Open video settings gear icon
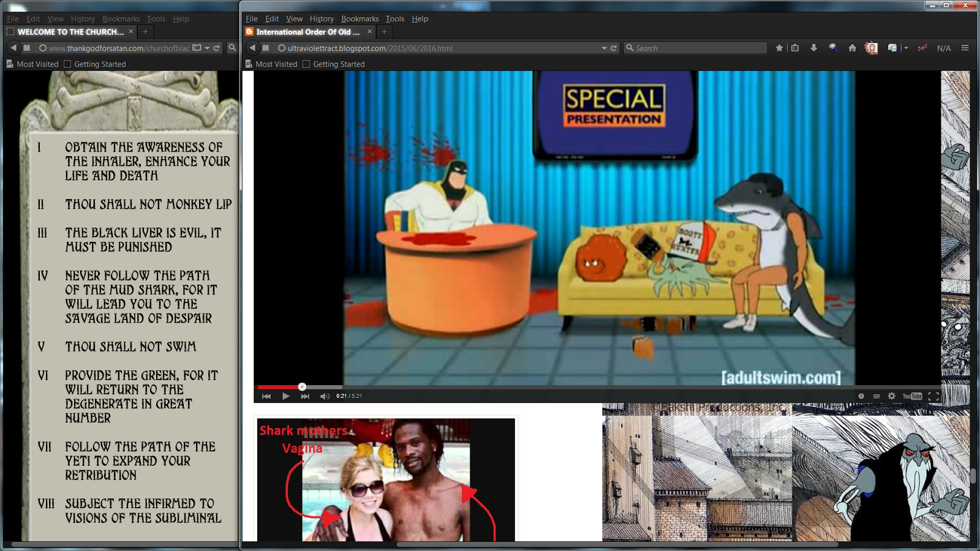 (892, 396)
